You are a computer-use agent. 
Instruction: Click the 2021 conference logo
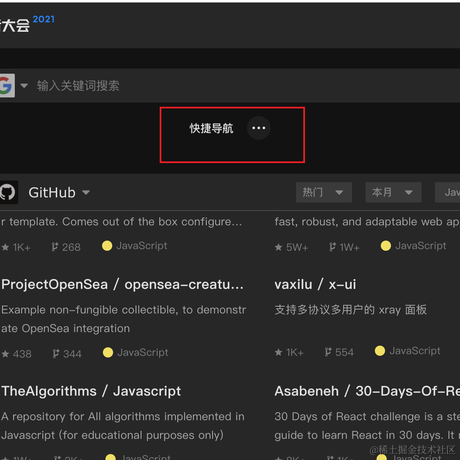27,24
